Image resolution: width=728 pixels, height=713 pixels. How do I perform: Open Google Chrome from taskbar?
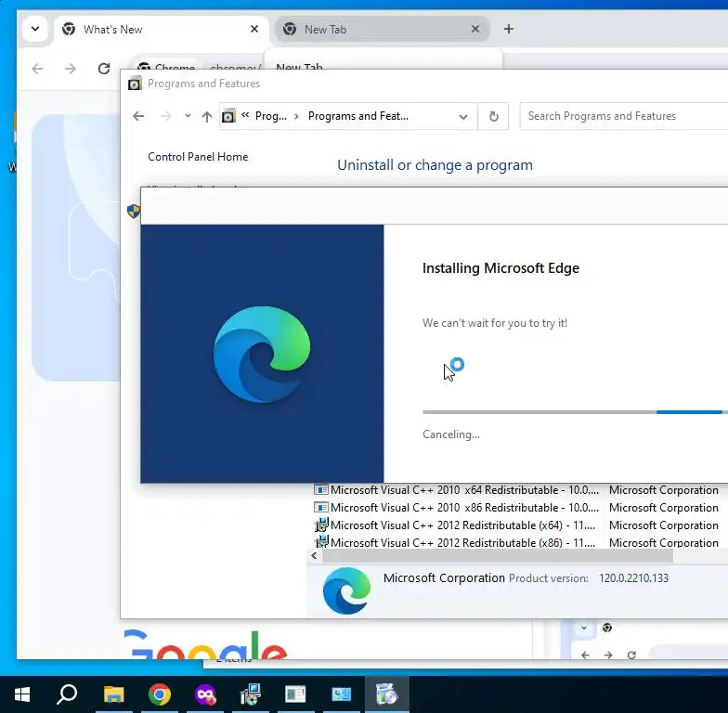tap(160, 694)
